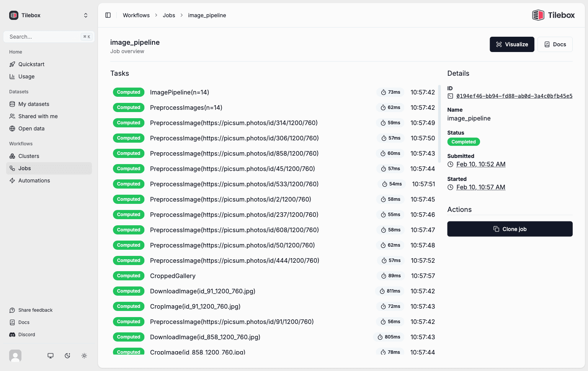The image size is (588, 371).
Task: Open the Docs button in header
Action: click(555, 44)
